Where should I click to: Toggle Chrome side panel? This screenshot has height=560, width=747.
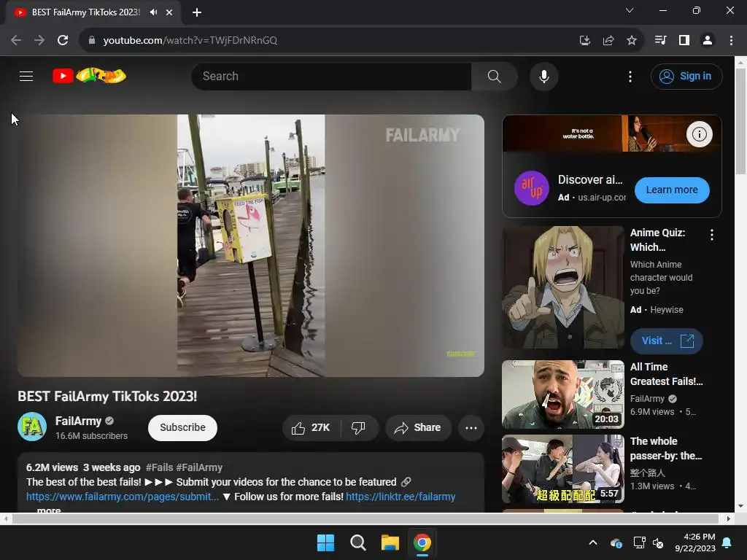click(684, 41)
